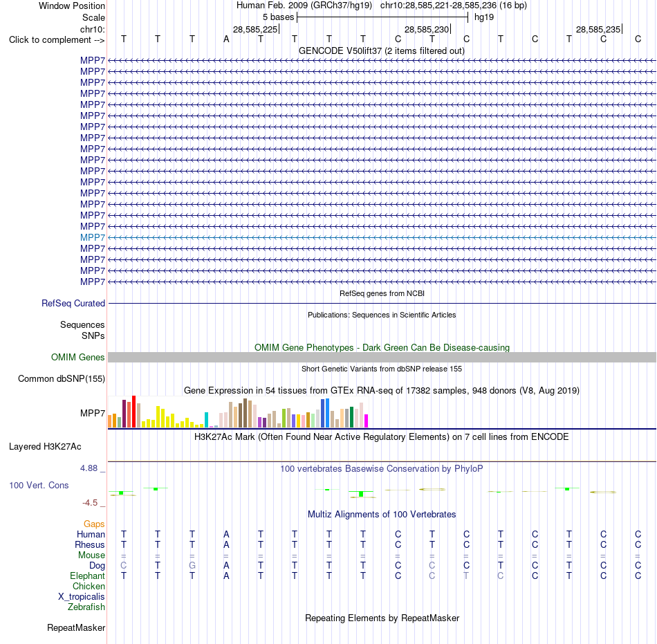Open 'Repeating Elements by RepeatMasker' title
Viewport: 657px width, 644px height.
382,618
